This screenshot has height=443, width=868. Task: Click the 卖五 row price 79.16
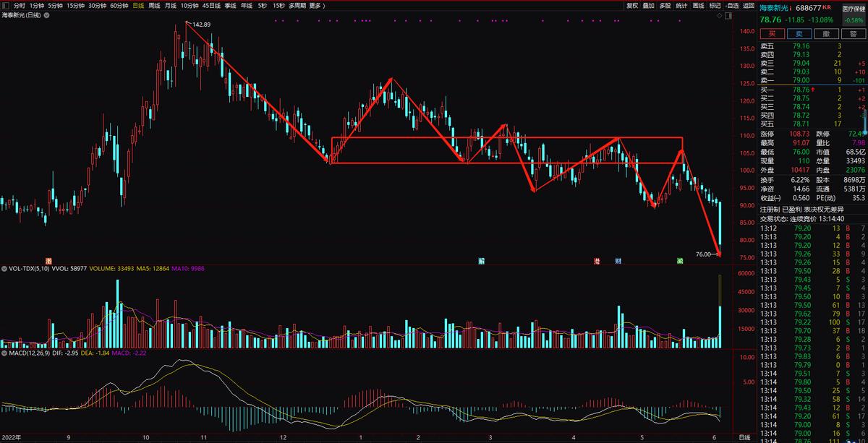pyautogui.click(x=801, y=46)
